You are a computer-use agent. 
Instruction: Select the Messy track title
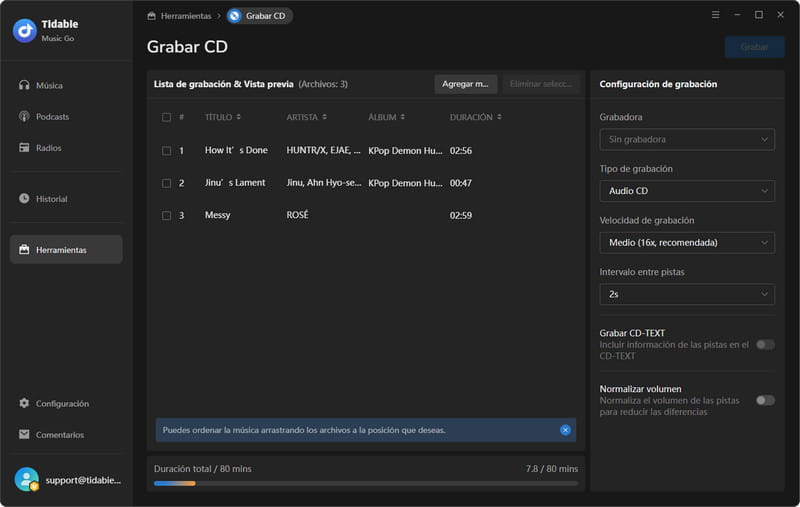point(217,215)
